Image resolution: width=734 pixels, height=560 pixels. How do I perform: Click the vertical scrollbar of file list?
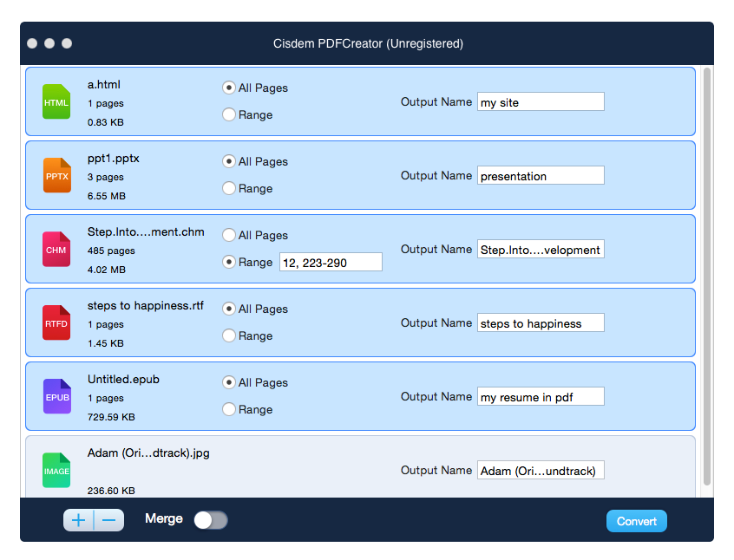point(707,276)
